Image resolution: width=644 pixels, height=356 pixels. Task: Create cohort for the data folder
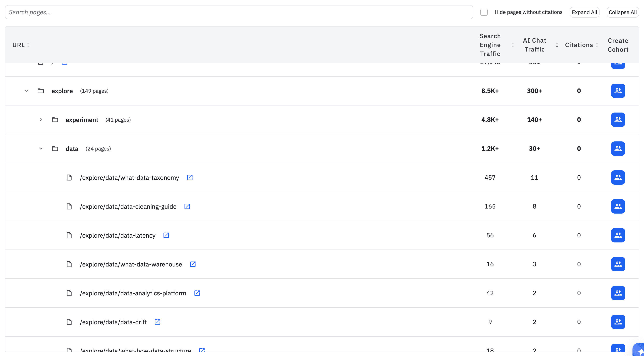point(618,149)
